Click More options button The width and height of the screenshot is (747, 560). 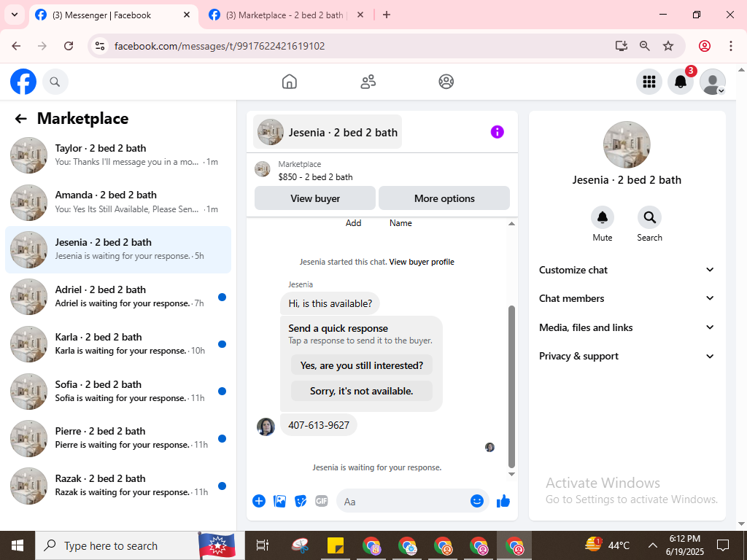(x=444, y=198)
